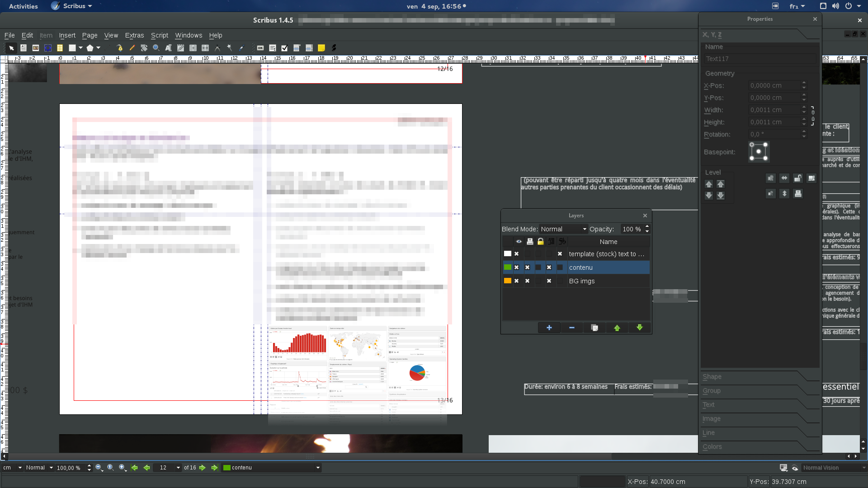Open the contenu layer dropdown in status bar
The height and width of the screenshot is (488, 868).
click(x=317, y=468)
